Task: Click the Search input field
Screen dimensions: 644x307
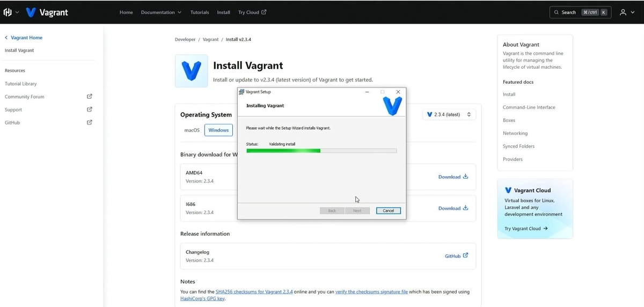Action: (580, 12)
